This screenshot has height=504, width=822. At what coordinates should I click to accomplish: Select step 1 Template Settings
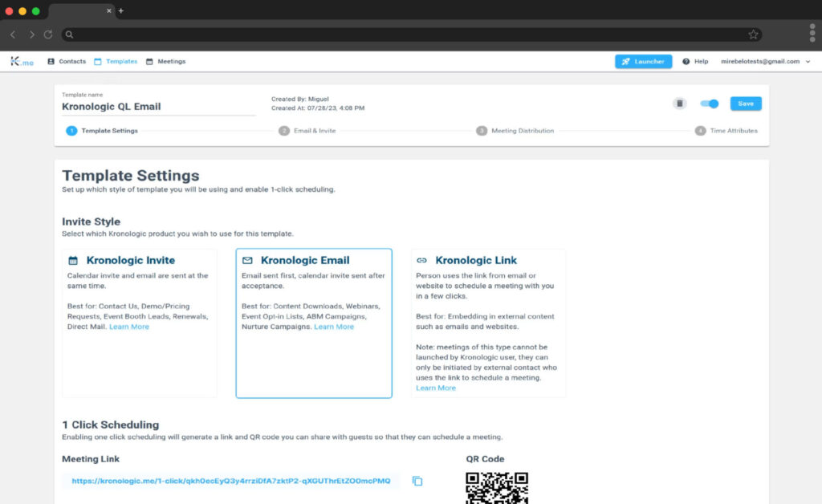[x=102, y=131]
